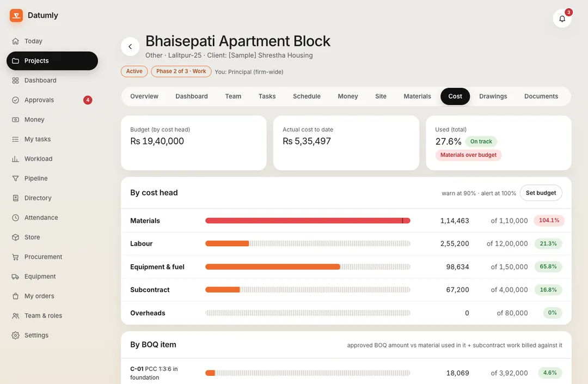Click the Equipment & fuel progress bar

[308, 267]
